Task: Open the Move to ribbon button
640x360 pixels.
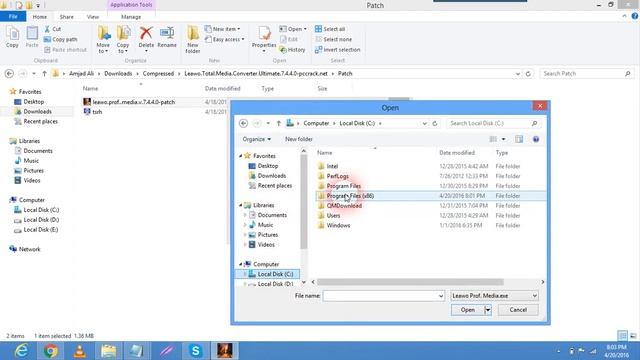Action: tap(103, 40)
